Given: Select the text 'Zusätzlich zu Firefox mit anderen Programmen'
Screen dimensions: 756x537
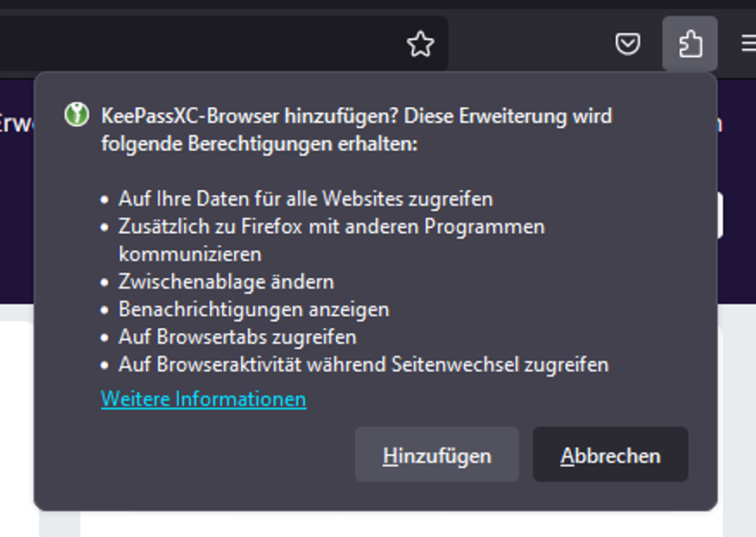Looking at the screenshot, I should 332,226.
